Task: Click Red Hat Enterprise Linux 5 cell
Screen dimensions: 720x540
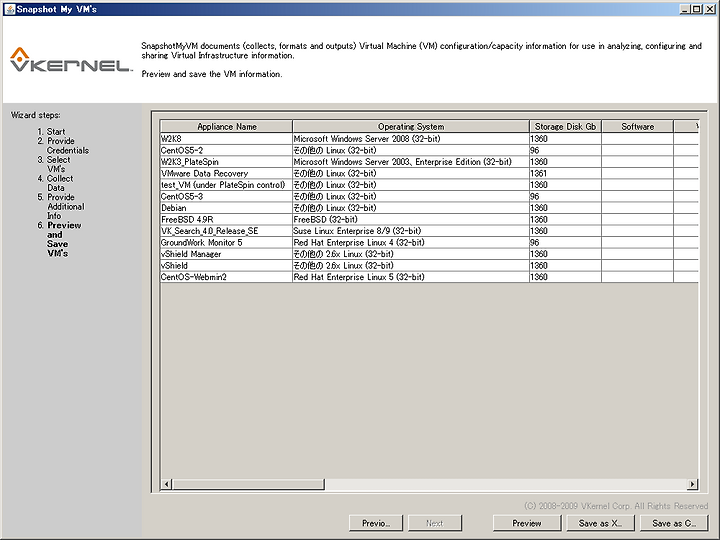Action: click(x=411, y=277)
